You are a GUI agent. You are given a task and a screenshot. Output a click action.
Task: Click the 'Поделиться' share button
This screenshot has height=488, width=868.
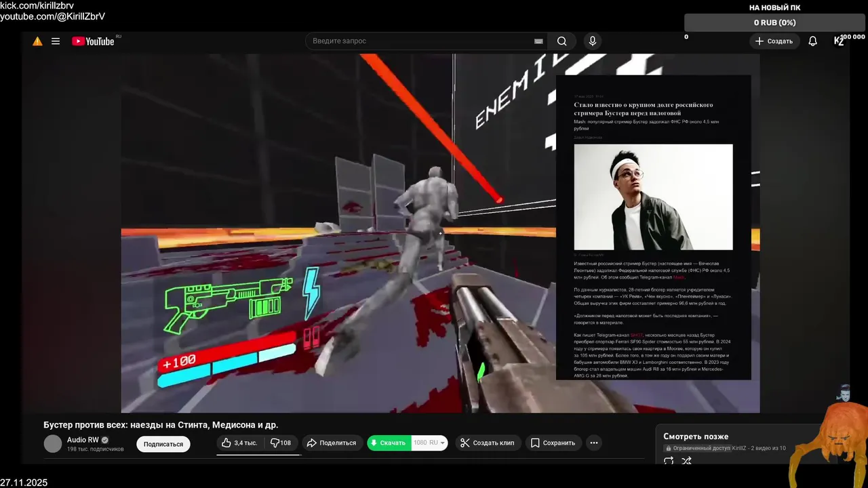(331, 443)
